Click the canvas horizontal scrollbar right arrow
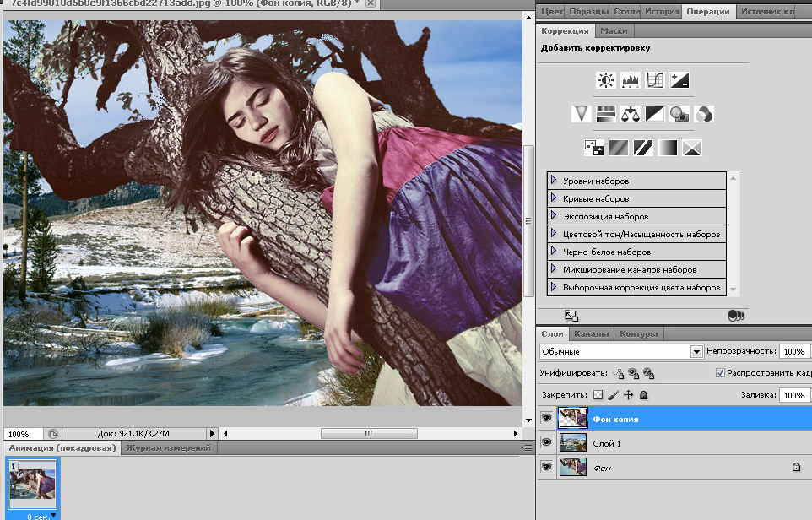The height and width of the screenshot is (520, 812). 515,434
